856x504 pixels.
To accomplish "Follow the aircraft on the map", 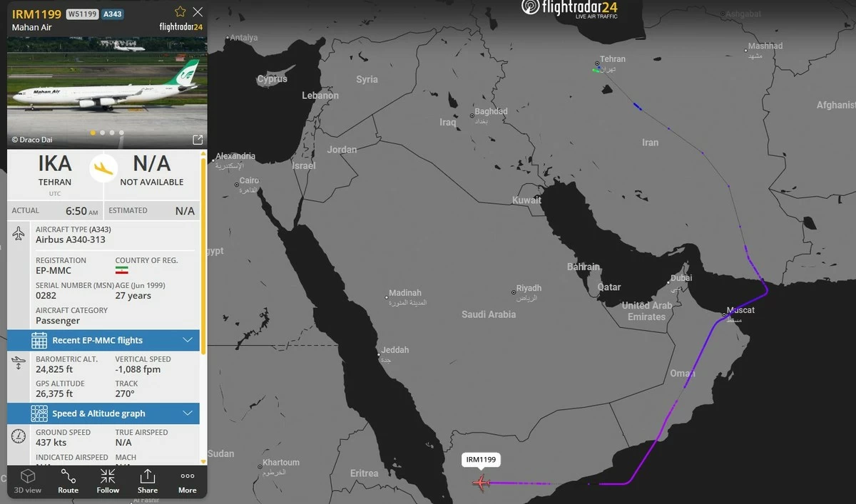I will tap(108, 481).
